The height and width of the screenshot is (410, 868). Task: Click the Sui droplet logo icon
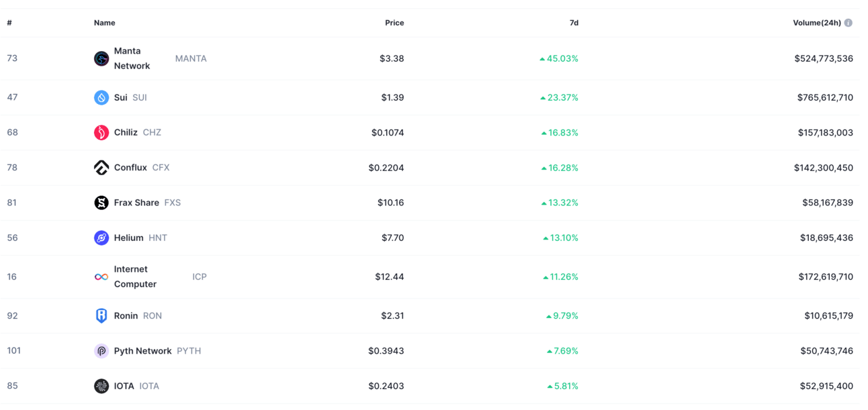[x=101, y=97]
